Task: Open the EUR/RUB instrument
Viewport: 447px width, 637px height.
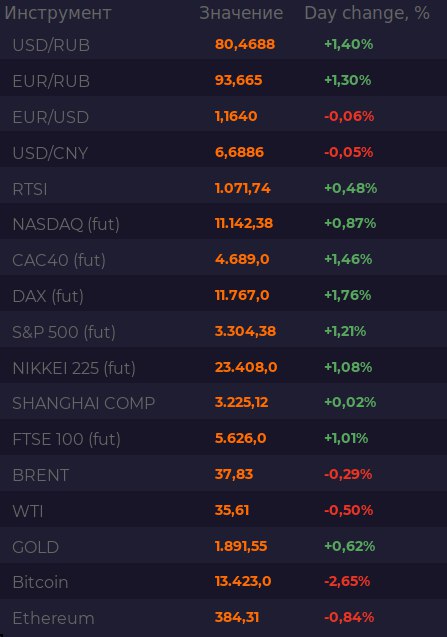Action: 224,80
